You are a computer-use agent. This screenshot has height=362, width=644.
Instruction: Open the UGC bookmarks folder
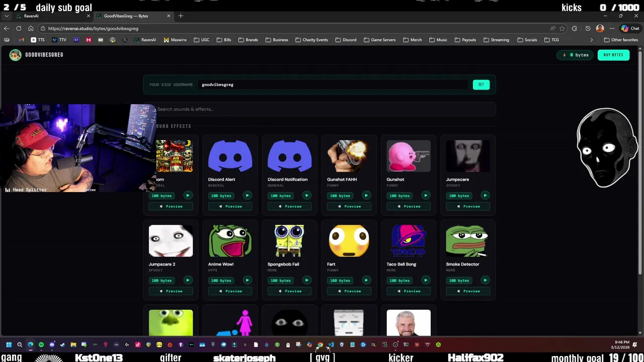coord(201,40)
